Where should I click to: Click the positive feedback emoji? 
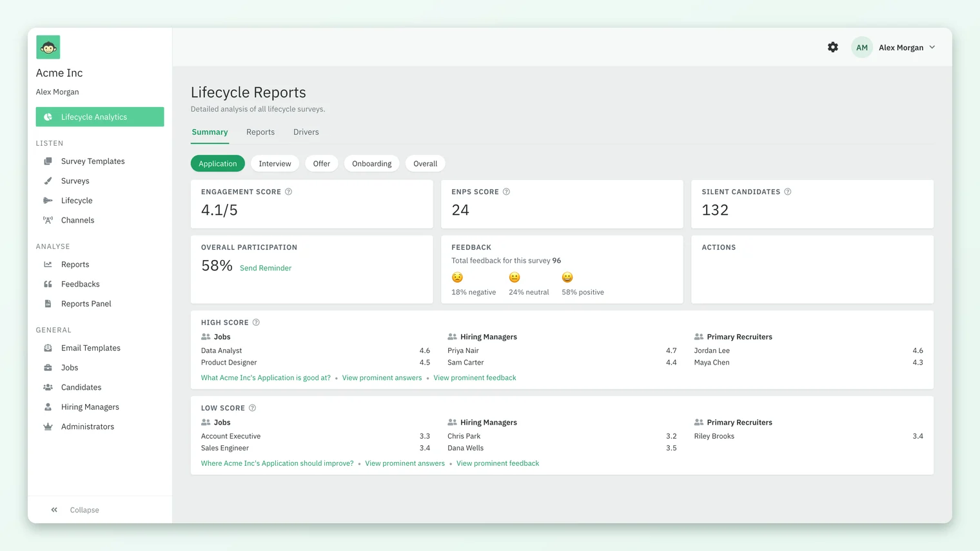click(567, 277)
